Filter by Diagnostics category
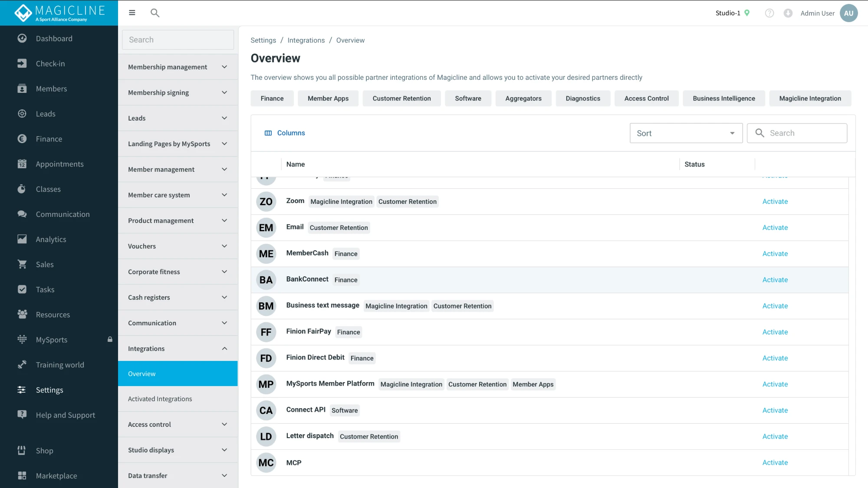 click(x=583, y=98)
